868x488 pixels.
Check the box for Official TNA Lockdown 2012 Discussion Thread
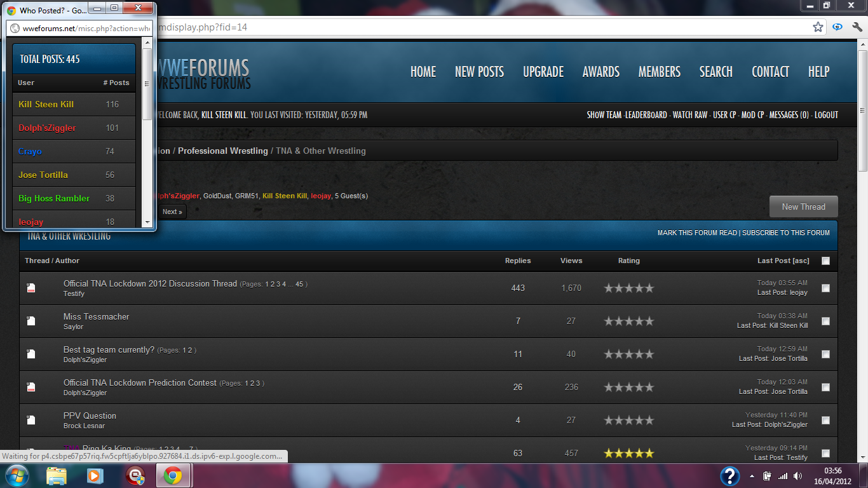(825, 288)
